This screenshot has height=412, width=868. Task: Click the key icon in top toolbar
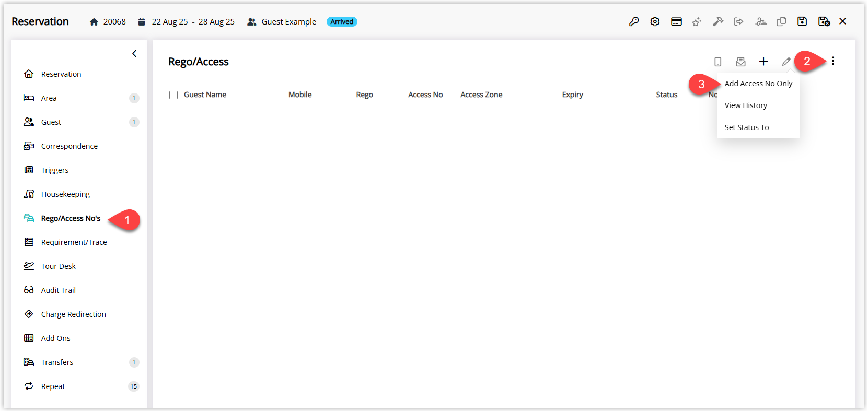(x=634, y=21)
